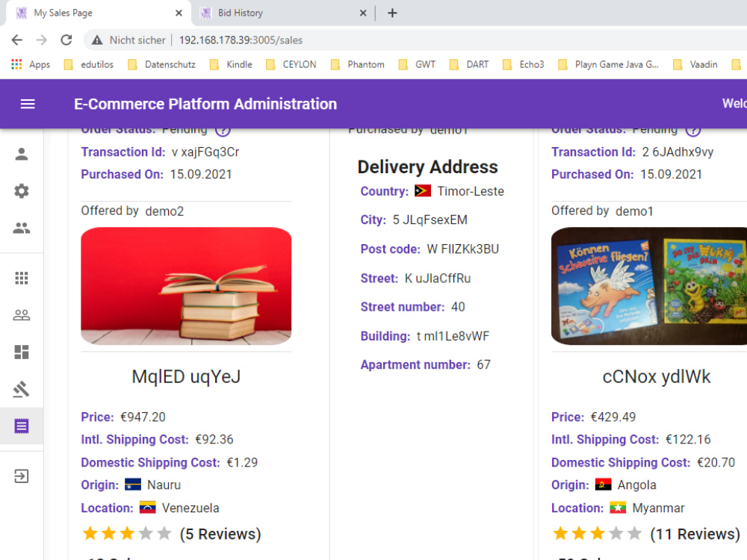
Task: Select the highlighted sales list sidebar icon
Action: (x=22, y=426)
